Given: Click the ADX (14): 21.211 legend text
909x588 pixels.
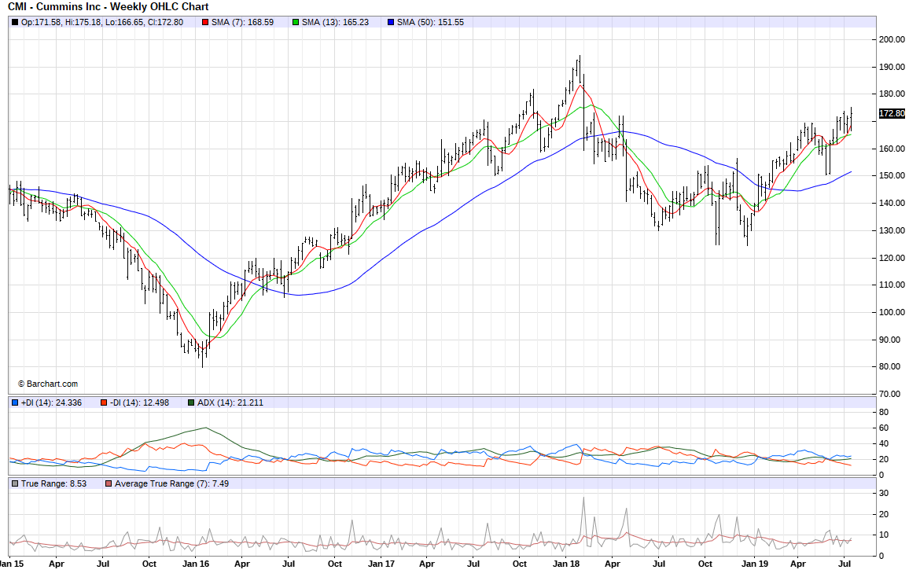Looking at the screenshot, I should [230, 403].
